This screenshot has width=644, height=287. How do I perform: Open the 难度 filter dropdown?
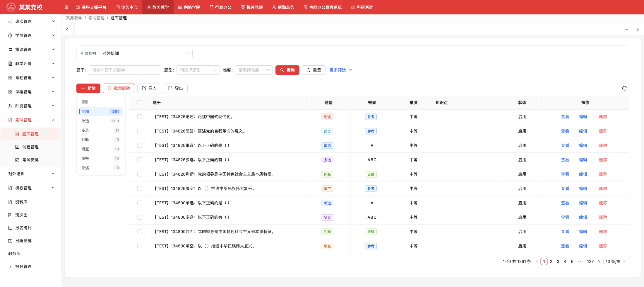pyautogui.click(x=254, y=70)
